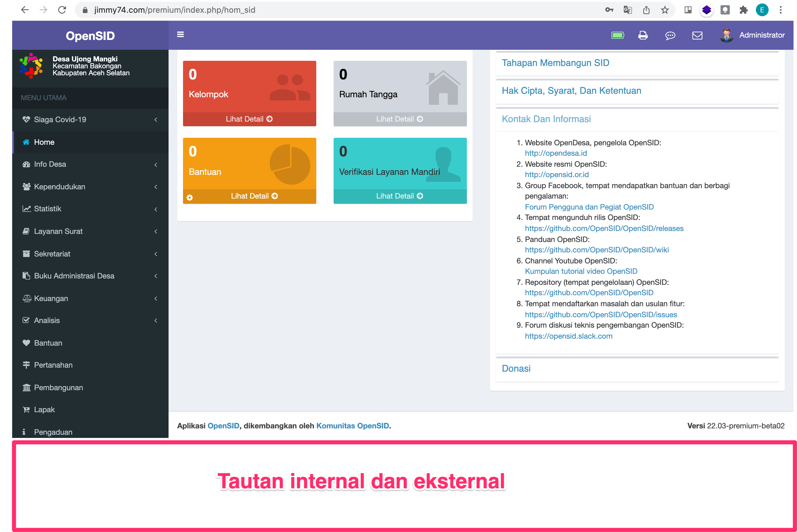
Task: Click the green battery status indicator
Action: (x=617, y=35)
